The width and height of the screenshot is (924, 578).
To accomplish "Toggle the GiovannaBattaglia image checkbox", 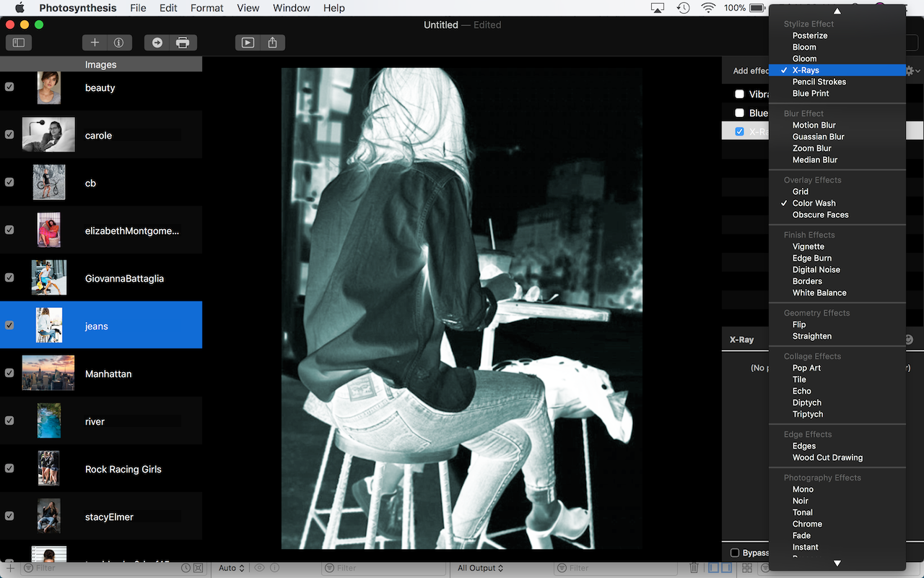I will 9,277.
